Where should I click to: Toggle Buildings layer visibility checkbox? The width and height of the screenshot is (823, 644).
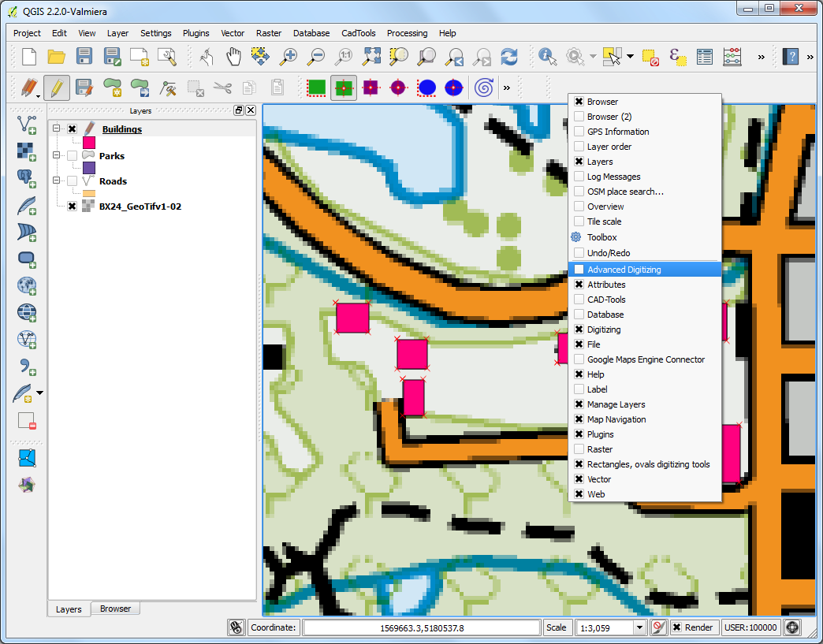point(73,129)
